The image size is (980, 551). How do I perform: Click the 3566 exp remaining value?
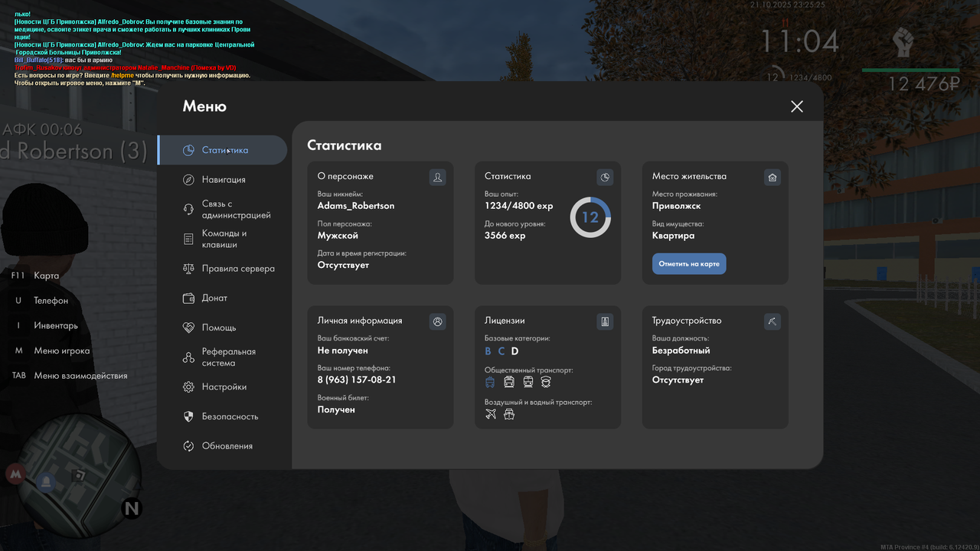coord(505,236)
